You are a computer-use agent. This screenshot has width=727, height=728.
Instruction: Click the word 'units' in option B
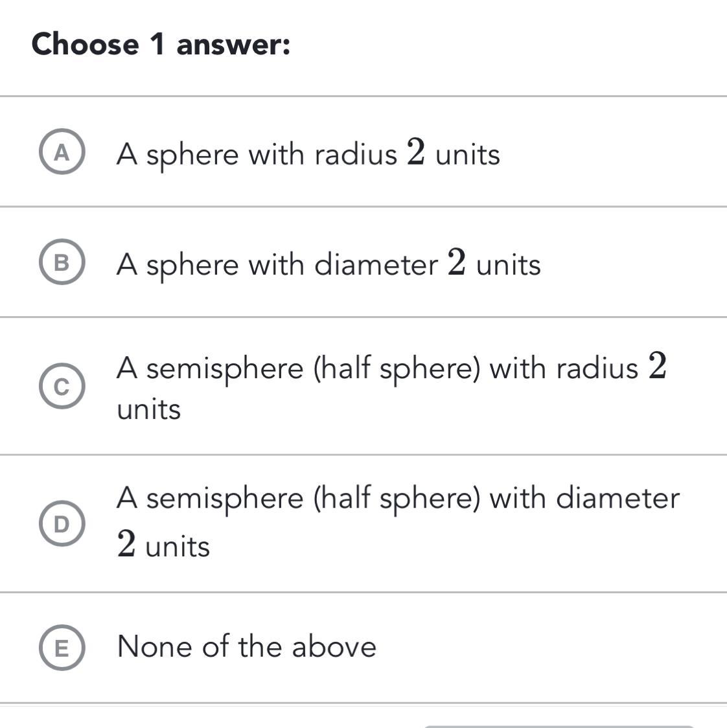pos(508,265)
